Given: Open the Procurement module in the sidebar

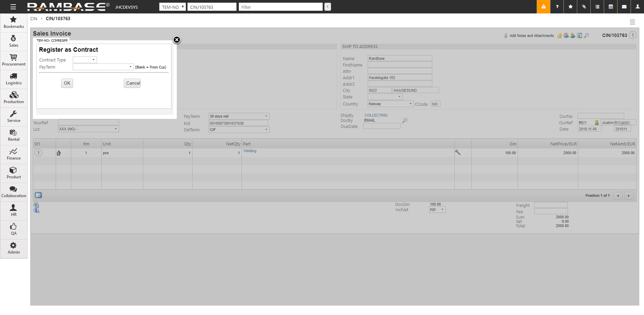Looking at the screenshot, I should point(14,60).
